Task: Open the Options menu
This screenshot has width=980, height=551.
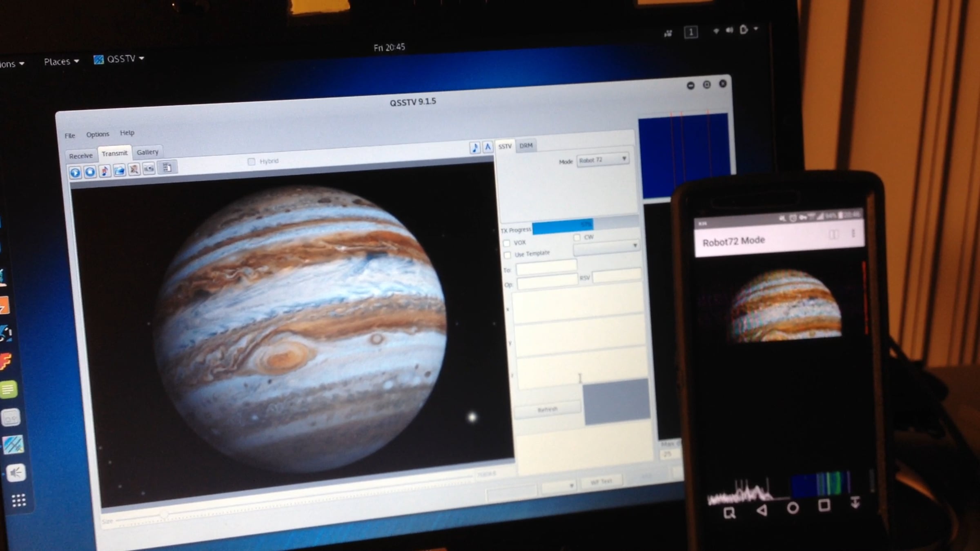Action: pos(98,134)
